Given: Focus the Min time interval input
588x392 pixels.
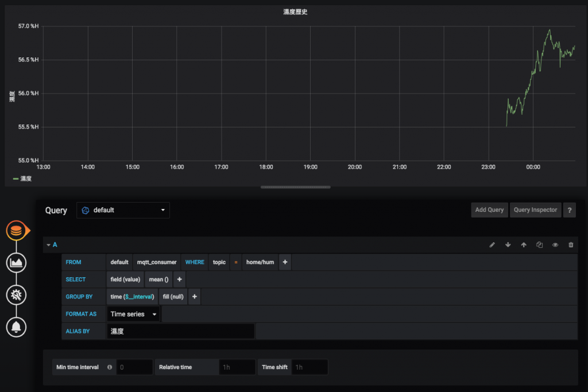Looking at the screenshot, I should click(x=134, y=367).
